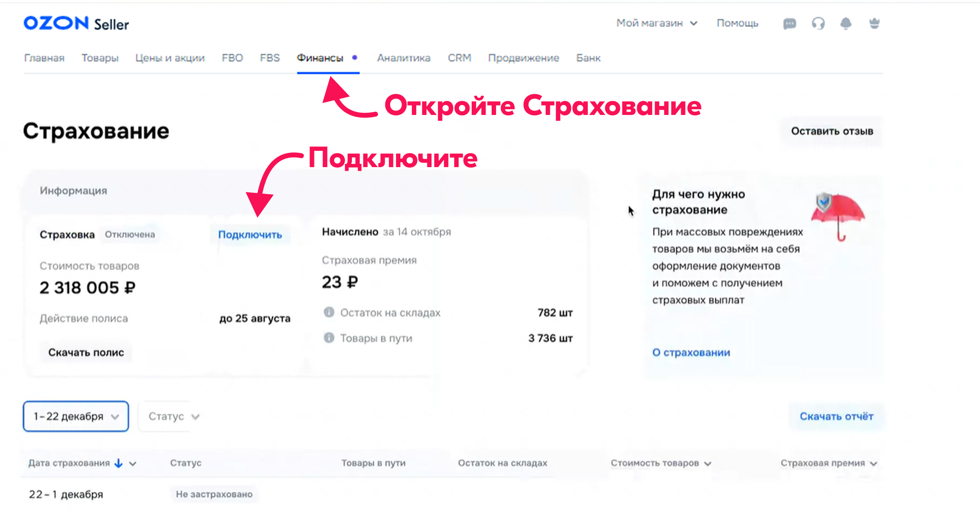Open the Цены и акции tab
Screen dimensions: 980x512
(170, 58)
